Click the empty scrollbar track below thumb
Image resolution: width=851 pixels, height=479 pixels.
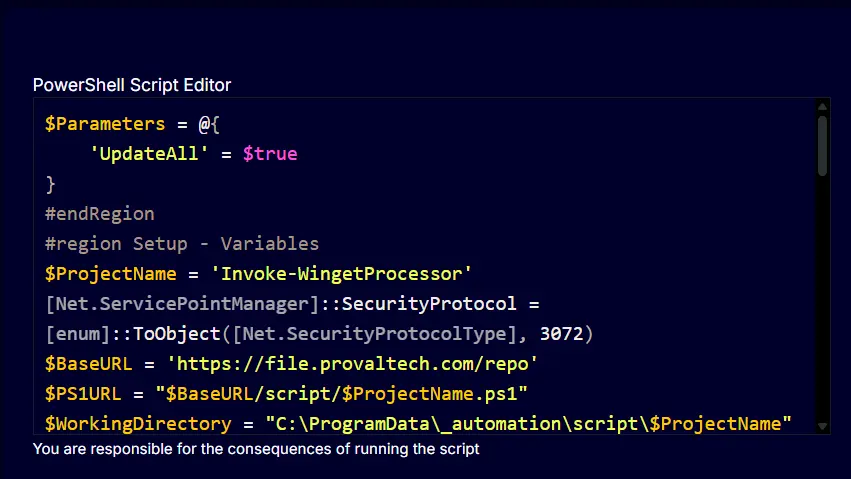822,298
